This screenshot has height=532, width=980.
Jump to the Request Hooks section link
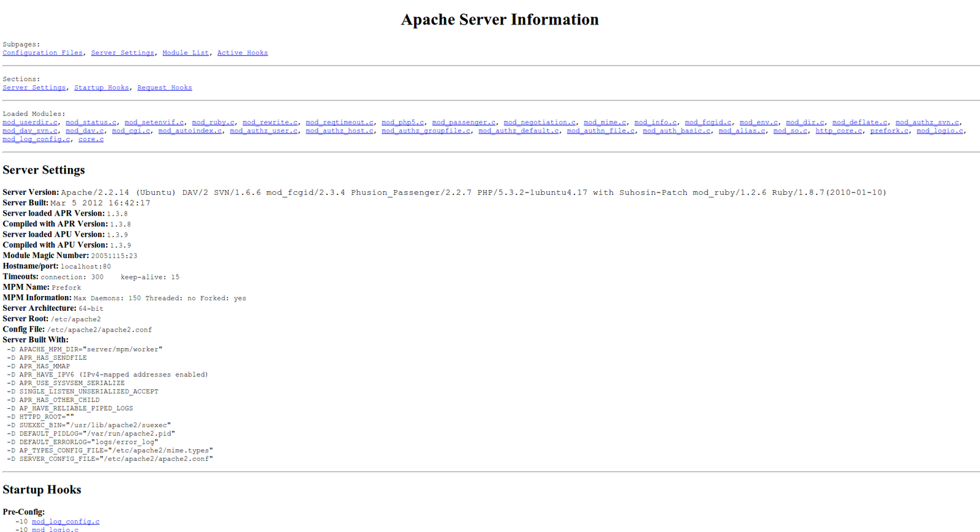coord(165,88)
